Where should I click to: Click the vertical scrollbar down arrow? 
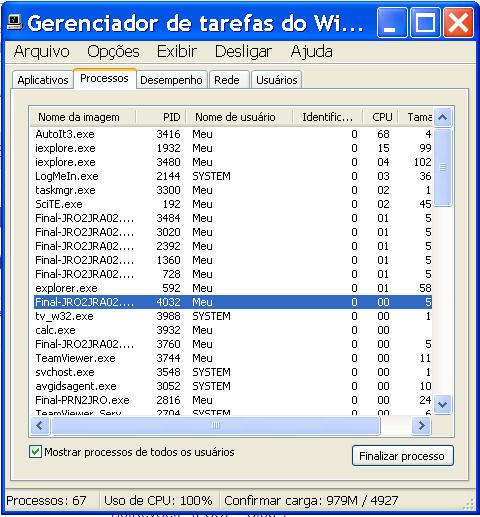443,405
